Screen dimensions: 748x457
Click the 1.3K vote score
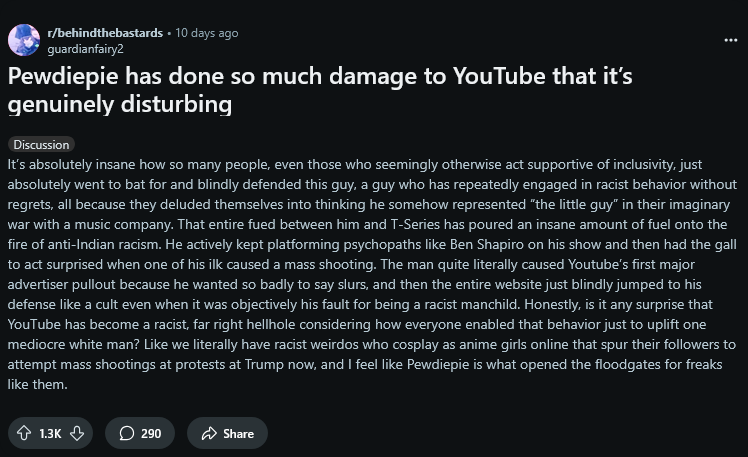pyautogui.click(x=50, y=433)
